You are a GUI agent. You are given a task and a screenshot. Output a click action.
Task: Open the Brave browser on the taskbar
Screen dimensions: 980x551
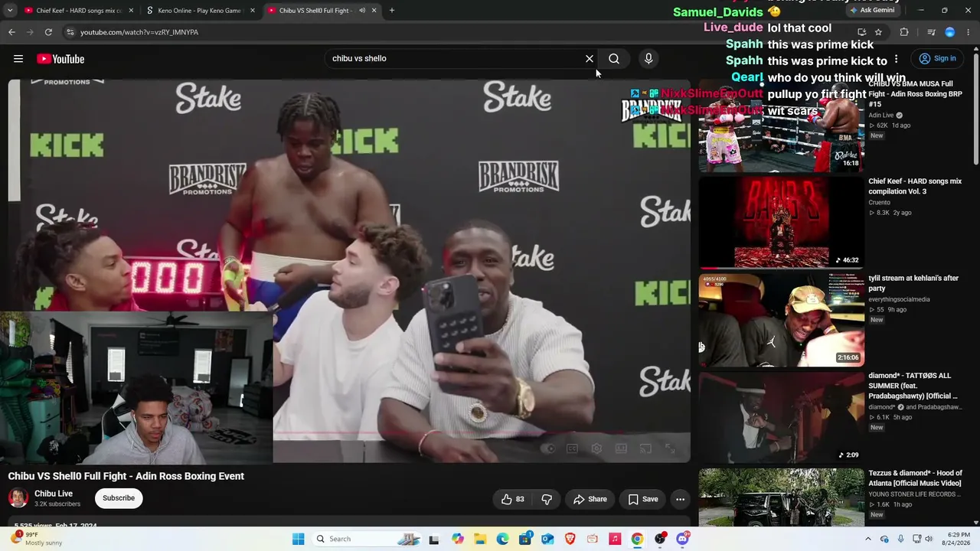570,539
